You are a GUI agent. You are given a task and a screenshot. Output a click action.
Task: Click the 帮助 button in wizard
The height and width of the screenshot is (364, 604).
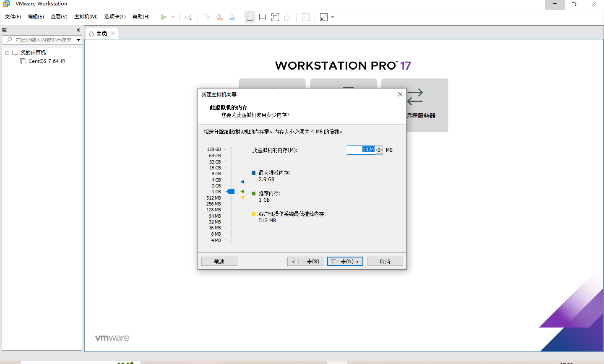219,261
